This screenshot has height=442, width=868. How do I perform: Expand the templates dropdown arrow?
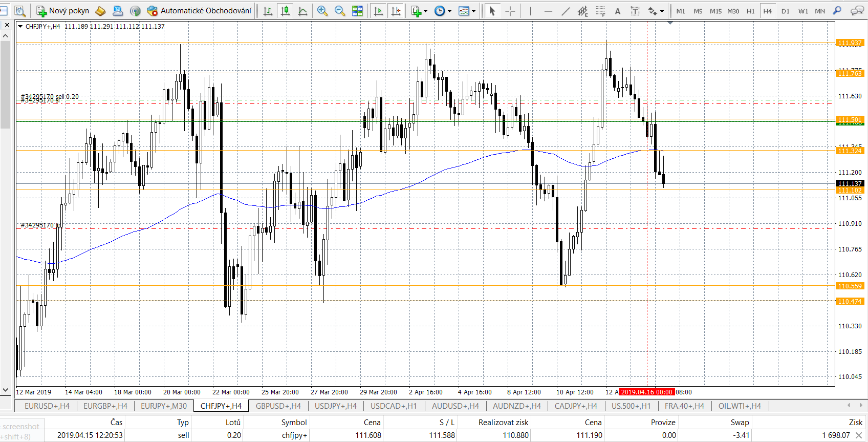click(474, 11)
